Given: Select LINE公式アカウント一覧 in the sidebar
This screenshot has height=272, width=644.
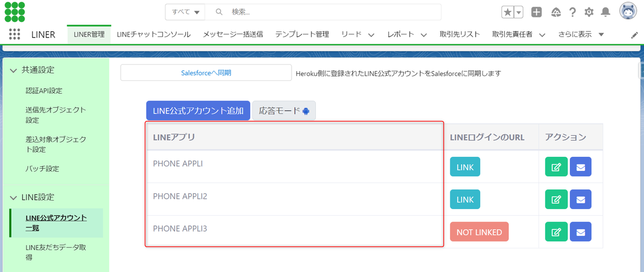Looking at the screenshot, I should (56, 223).
